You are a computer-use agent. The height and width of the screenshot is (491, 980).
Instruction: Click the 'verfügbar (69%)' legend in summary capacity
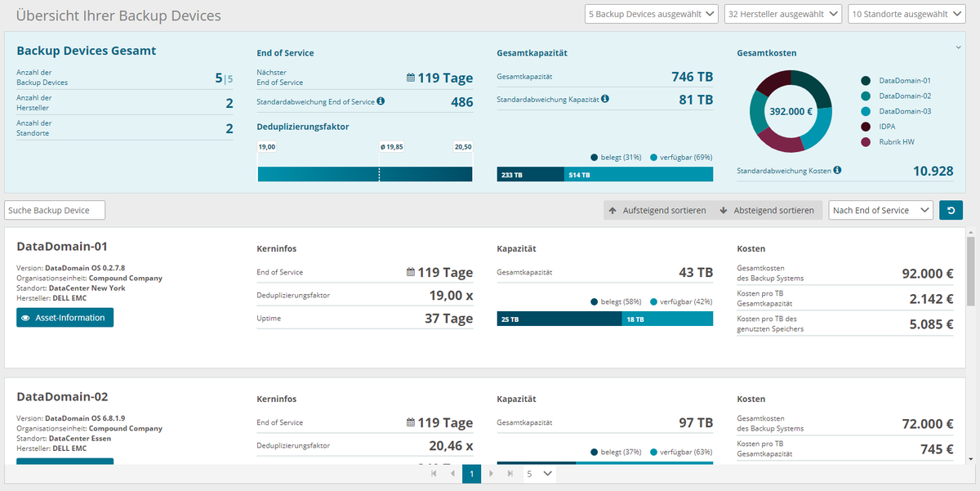click(x=681, y=157)
